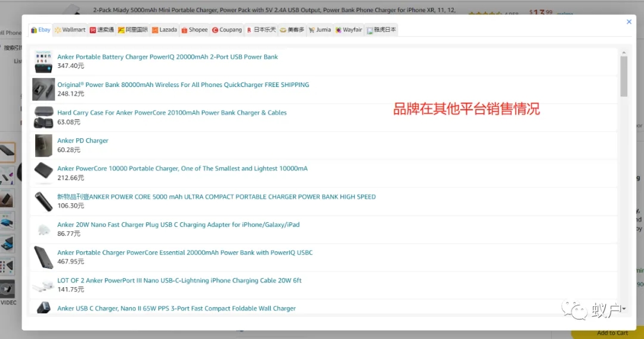Viewport: 644px width, 339px height.
Task: Open the 雅虎日本 tab
Action: pos(382,30)
